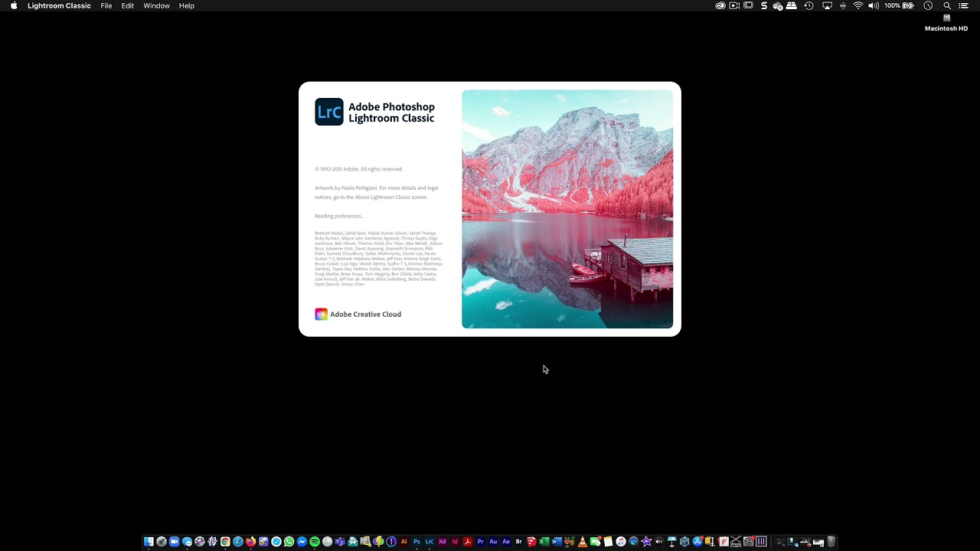This screenshot has height=551, width=980.
Task: Click the Adobe Creative Cloud logo on splash
Action: tap(321, 314)
